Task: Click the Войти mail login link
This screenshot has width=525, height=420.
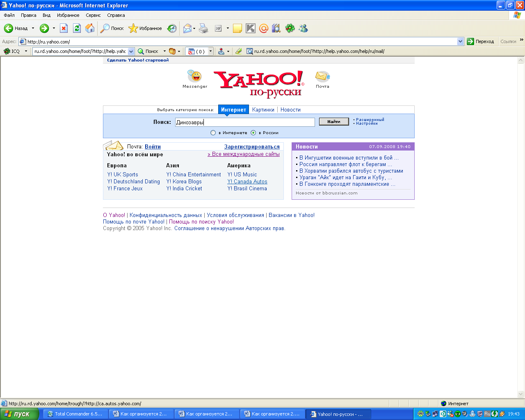Action: pos(153,146)
